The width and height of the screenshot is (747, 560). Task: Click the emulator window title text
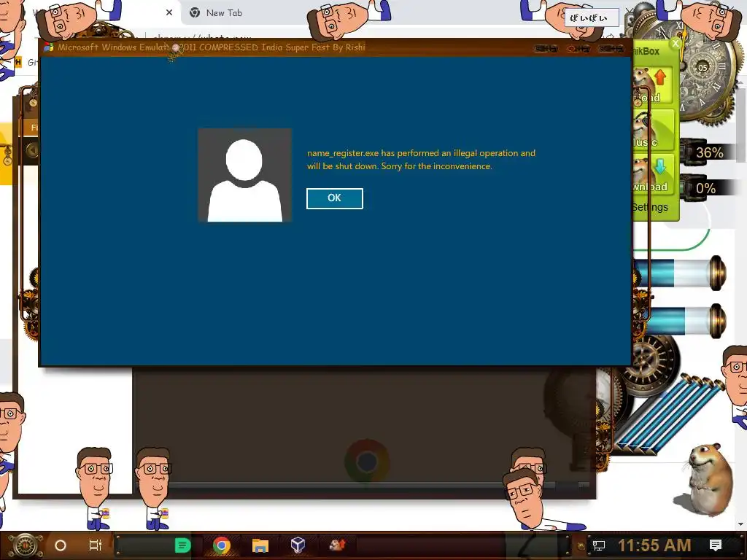(212, 47)
